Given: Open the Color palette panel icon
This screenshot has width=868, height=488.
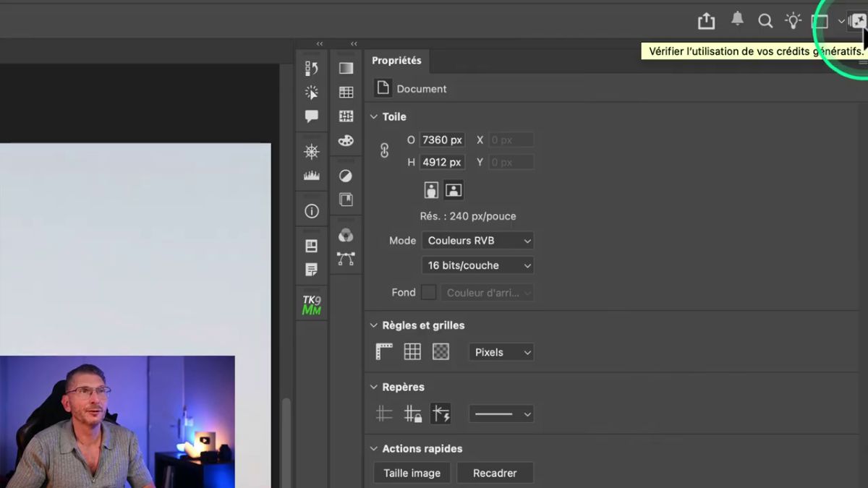Looking at the screenshot, I should [346, 140].
